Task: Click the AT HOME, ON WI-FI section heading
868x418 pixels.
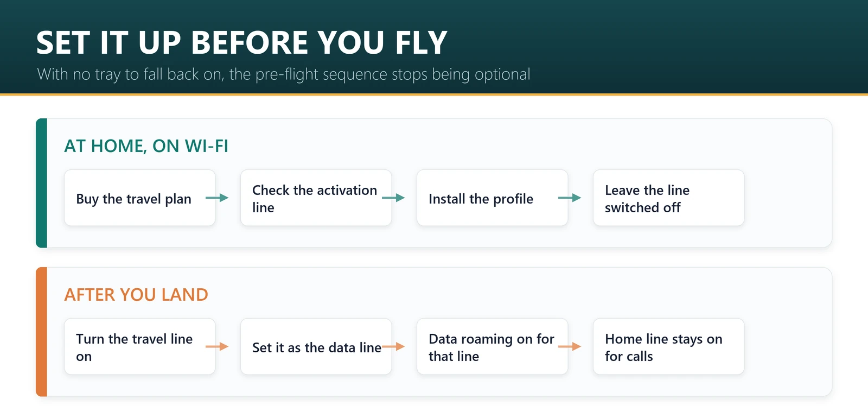Action: point(146,146)
